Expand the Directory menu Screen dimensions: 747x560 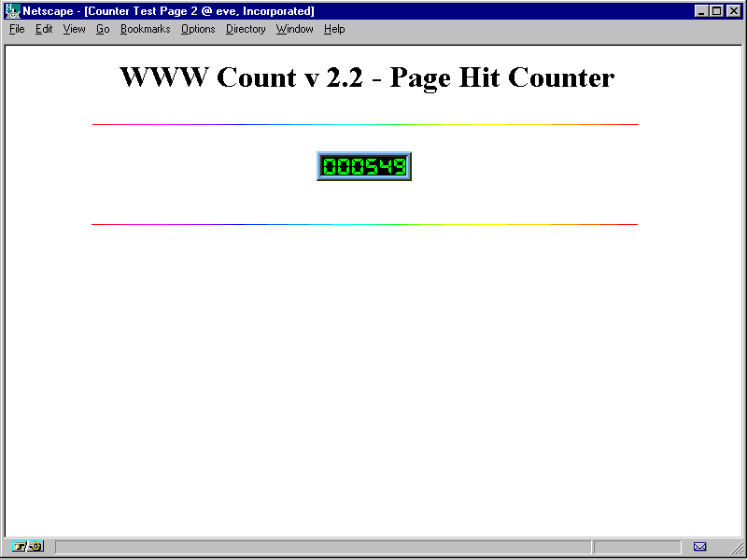[246, 29]
